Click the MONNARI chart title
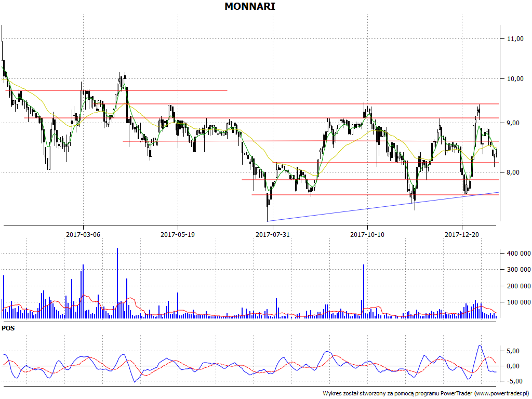 pos(250,6)
